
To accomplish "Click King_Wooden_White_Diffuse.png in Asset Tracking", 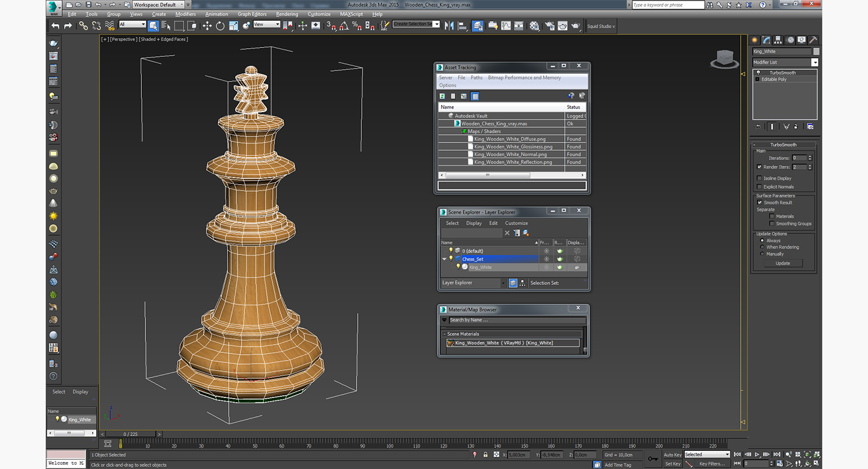I will (x=510, y=139).
